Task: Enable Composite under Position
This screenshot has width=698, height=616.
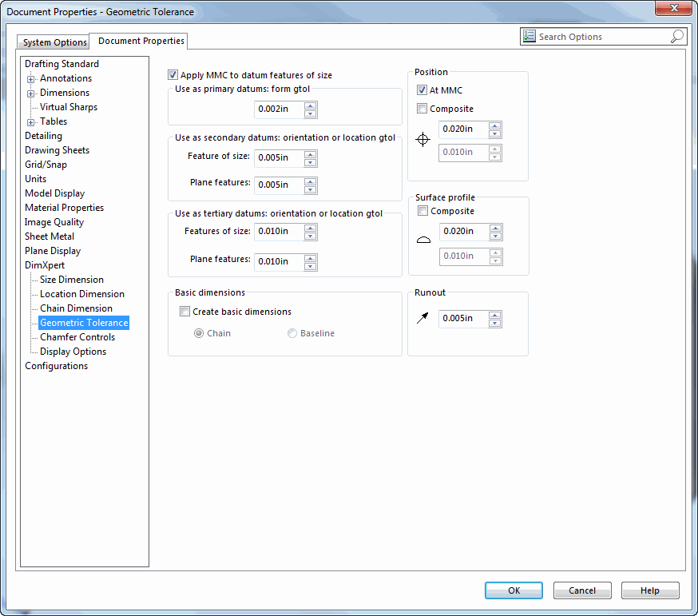Action: [422, 108]
